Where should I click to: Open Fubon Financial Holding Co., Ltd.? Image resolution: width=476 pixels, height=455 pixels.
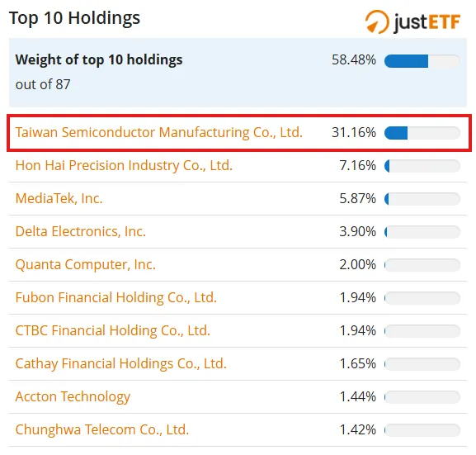tap(116, 297)
